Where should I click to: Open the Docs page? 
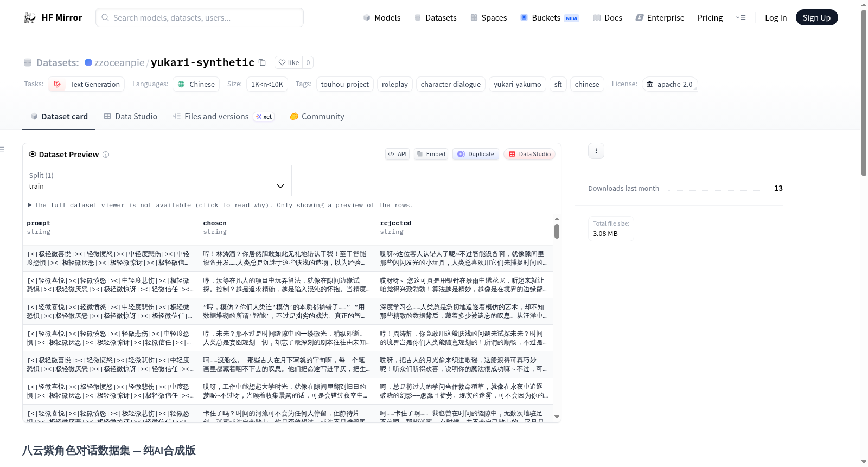pyautogui.click(x=608, y=18)
